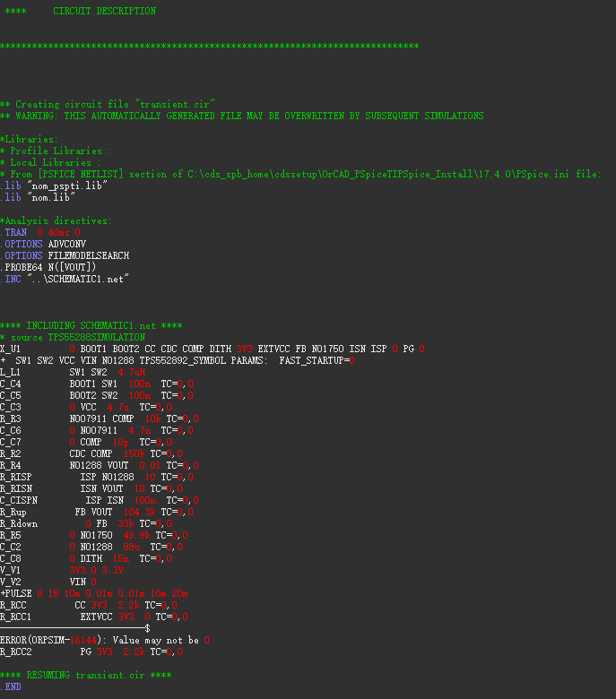Click the R_Rdown FB 33k line

pyautogui.click(x=86, y=523)
